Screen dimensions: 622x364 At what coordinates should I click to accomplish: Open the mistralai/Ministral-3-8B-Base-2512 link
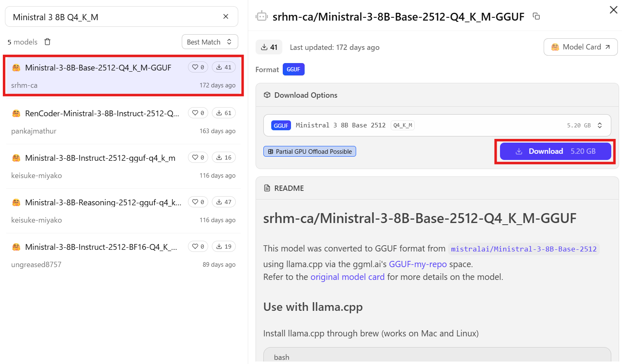click(523, 249)
